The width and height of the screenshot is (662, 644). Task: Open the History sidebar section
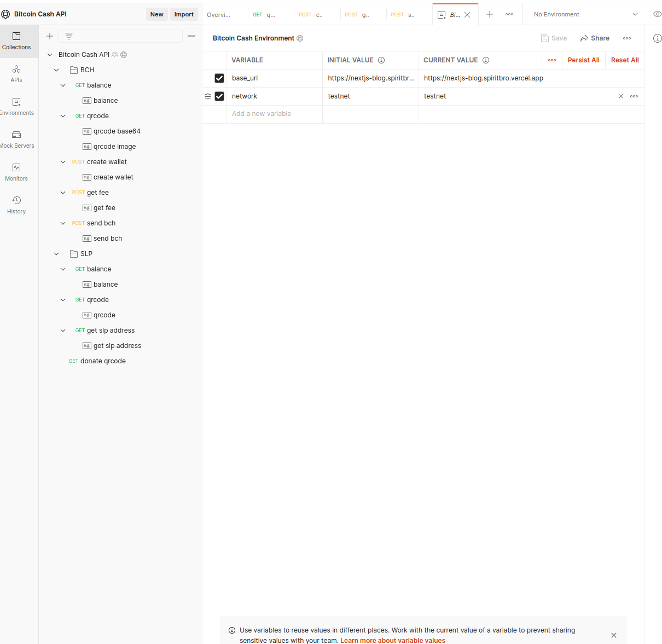click(x=16, y=205)
